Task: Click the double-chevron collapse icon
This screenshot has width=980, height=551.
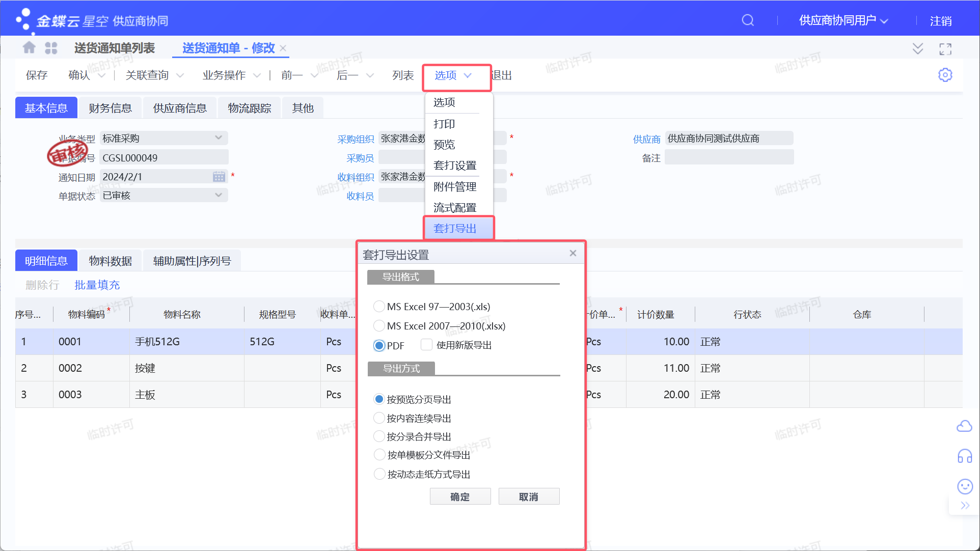Action: pyautogui.click(x=918, y=48)
